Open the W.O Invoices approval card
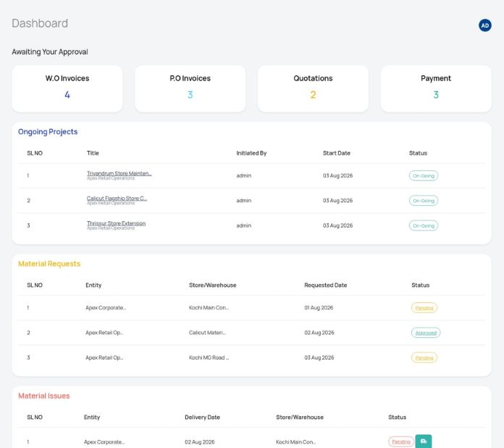 click(x=67, y=89)
